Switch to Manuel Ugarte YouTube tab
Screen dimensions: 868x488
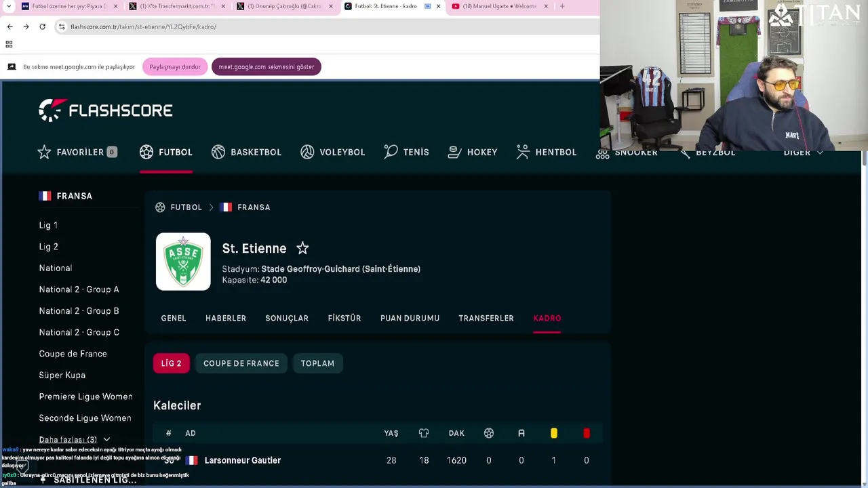(x=499, y=6)
